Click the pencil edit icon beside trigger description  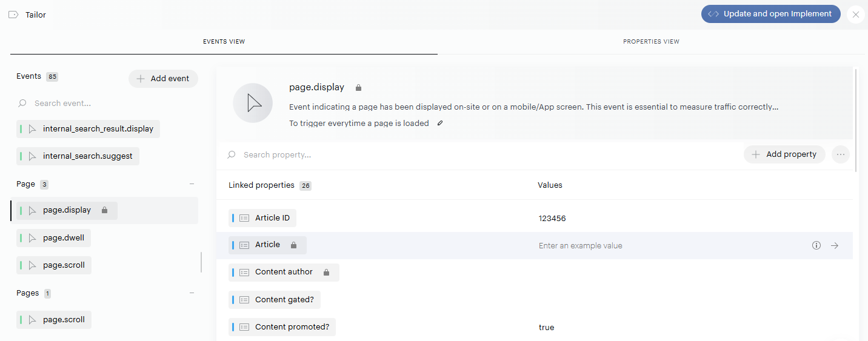(x=440, y=124)
